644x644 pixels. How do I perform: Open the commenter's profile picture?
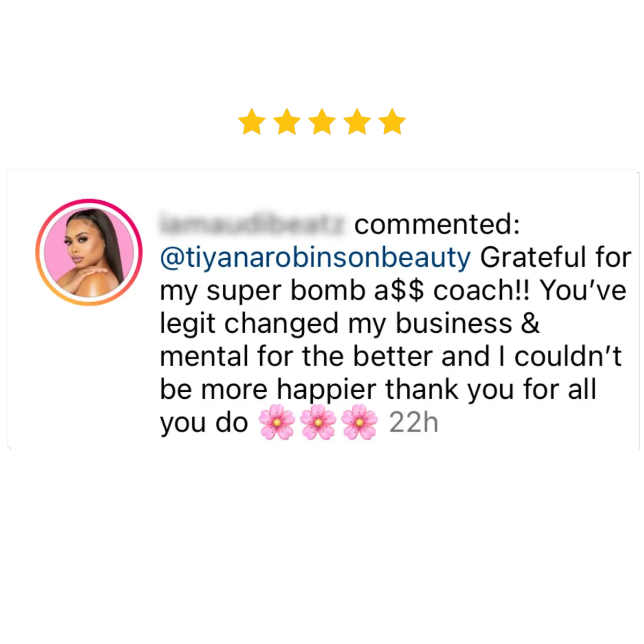tap(89, 252)
